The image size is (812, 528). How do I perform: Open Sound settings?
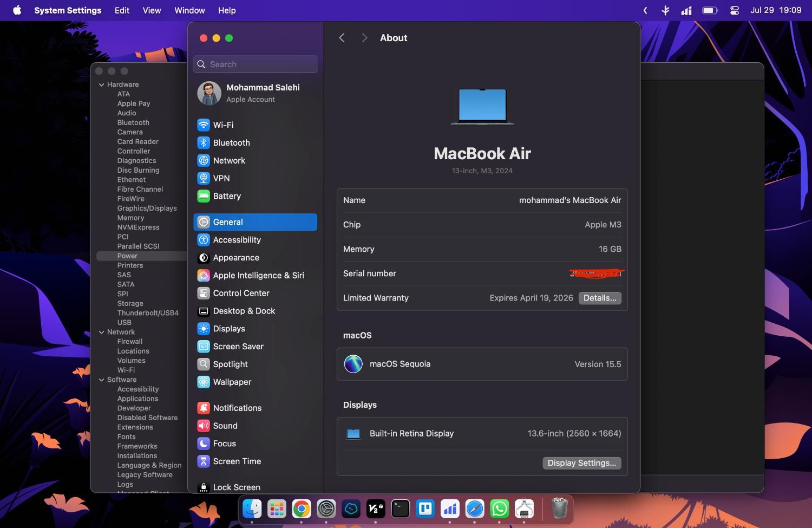255,426
